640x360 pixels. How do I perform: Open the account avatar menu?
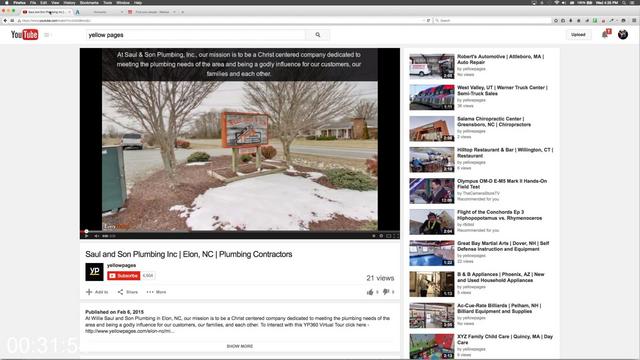623,35
